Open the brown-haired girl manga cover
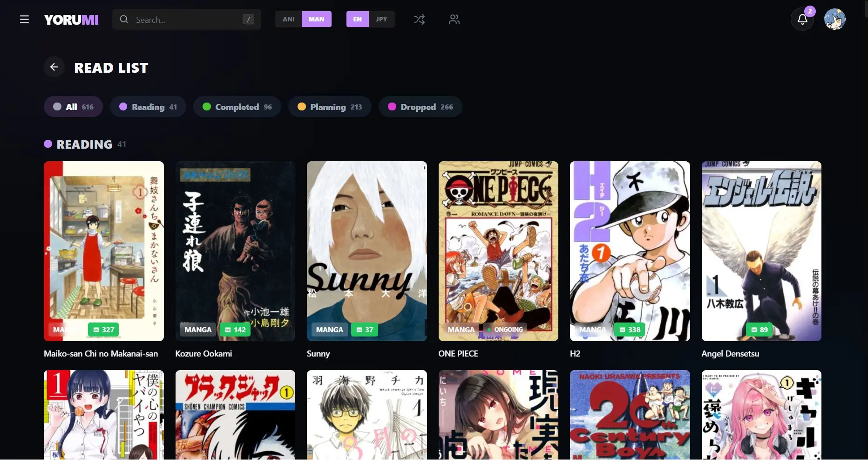The height and width of the screenshot is (460, 868). coord(498,415)
